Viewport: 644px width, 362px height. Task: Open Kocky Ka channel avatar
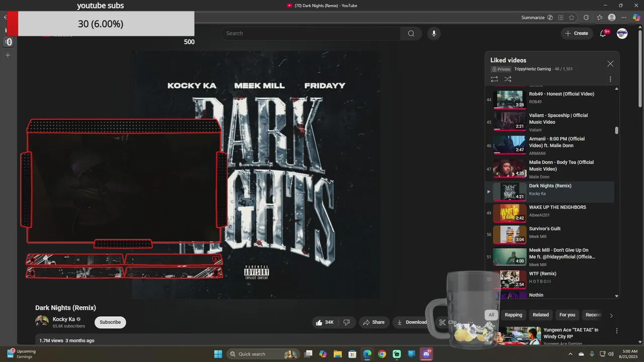pos(42,321)
